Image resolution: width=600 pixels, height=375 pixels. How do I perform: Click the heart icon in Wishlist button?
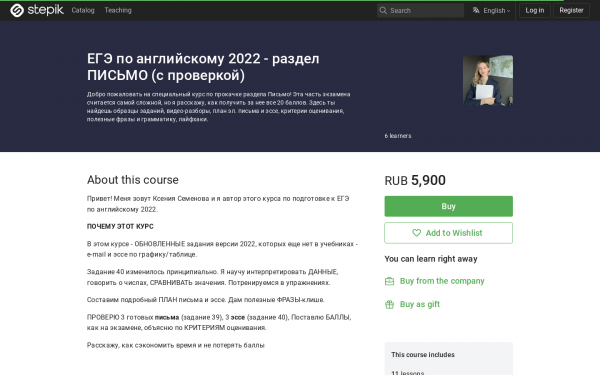(x=416, y=233)
